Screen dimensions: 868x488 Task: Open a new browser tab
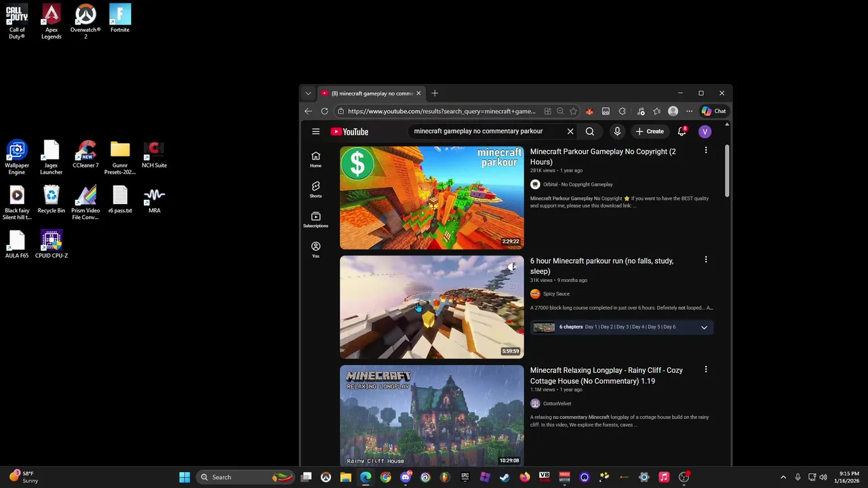tap(435, 93)
